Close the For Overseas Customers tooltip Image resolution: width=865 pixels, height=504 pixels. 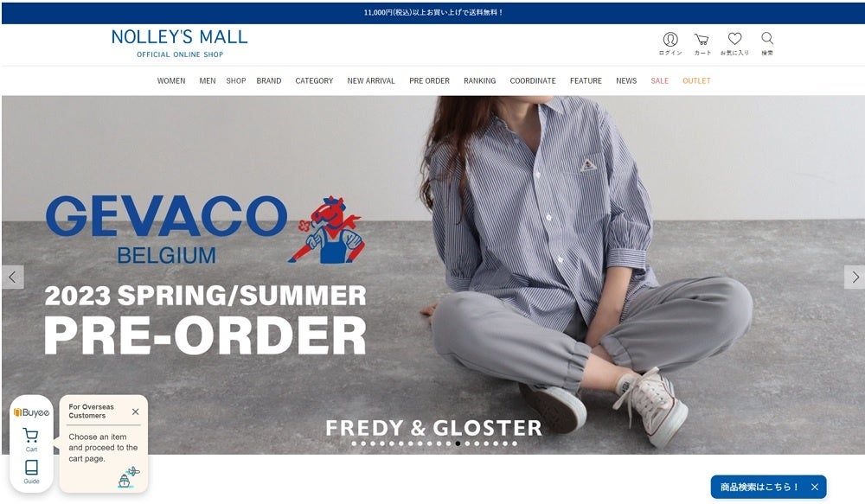135,411
